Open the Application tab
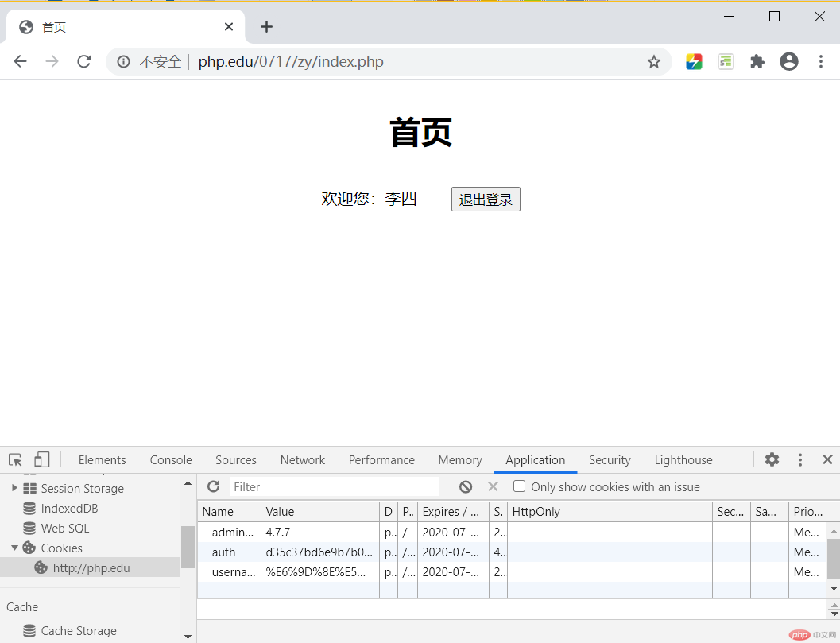 click(535, 460)
